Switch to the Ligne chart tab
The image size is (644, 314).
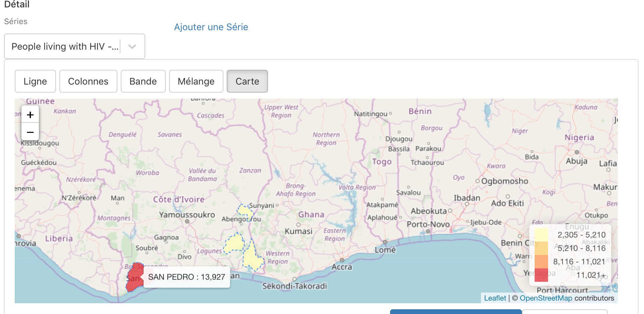pos(35,81)
